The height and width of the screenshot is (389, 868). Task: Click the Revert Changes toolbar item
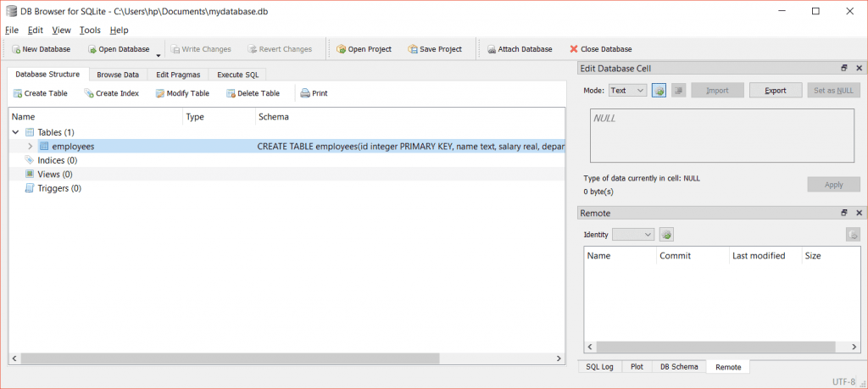tap(280, 49)
